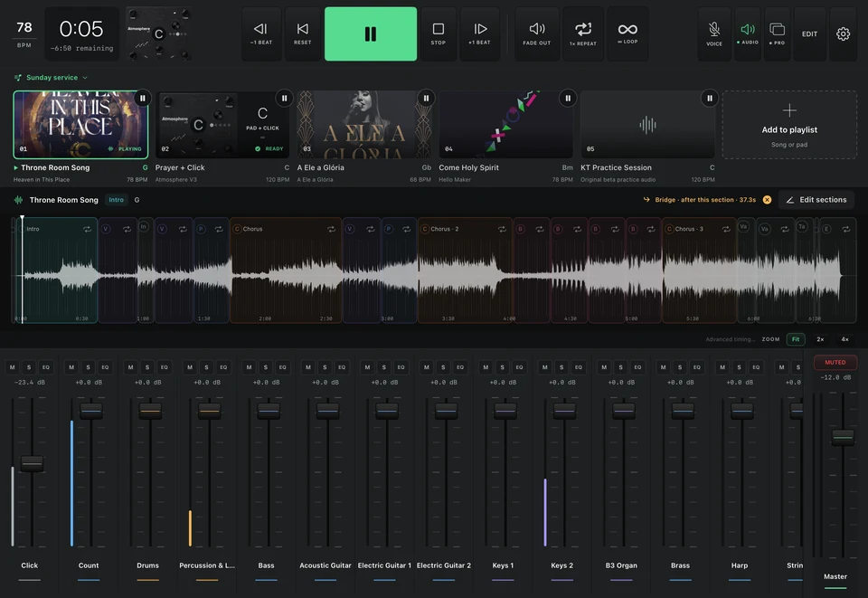Toggle loop on the Intro section
This screenshot has width=868, height=598.
(87, 229)
